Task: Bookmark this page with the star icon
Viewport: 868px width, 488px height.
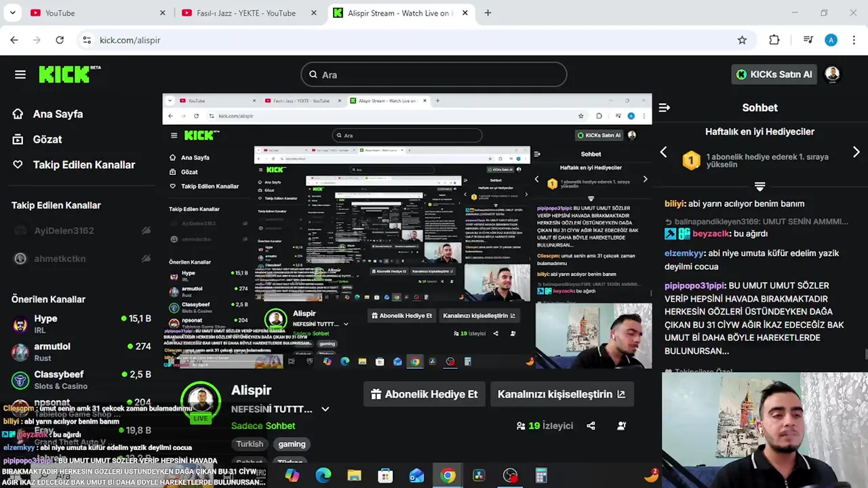Action: (x=742, y=40)
